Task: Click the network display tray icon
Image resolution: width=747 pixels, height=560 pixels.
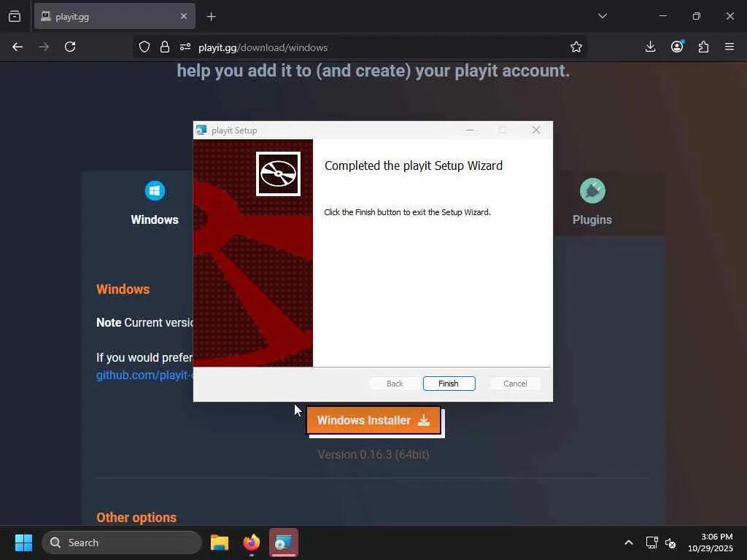Action: (x=651, y=542)
